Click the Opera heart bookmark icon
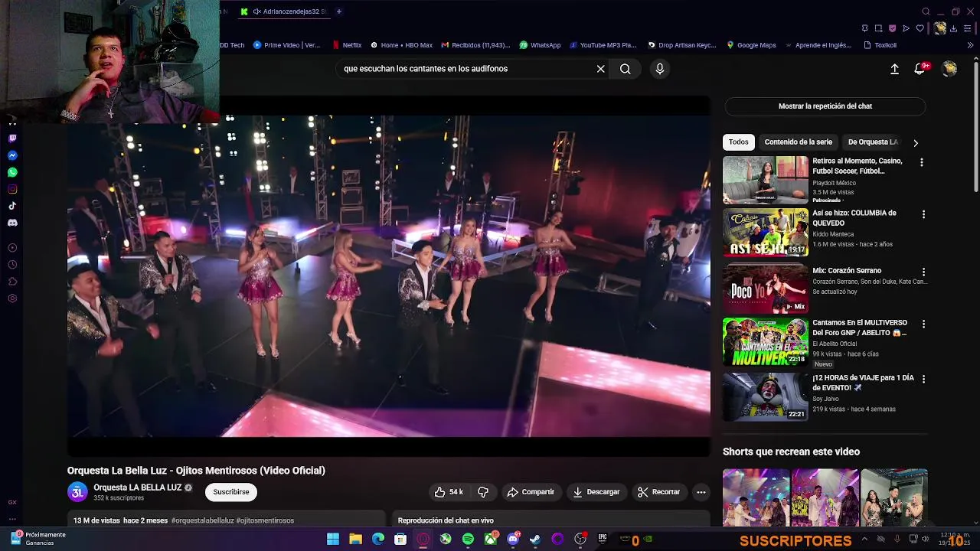This screenshot has height=551, width=980. (920, 28)
